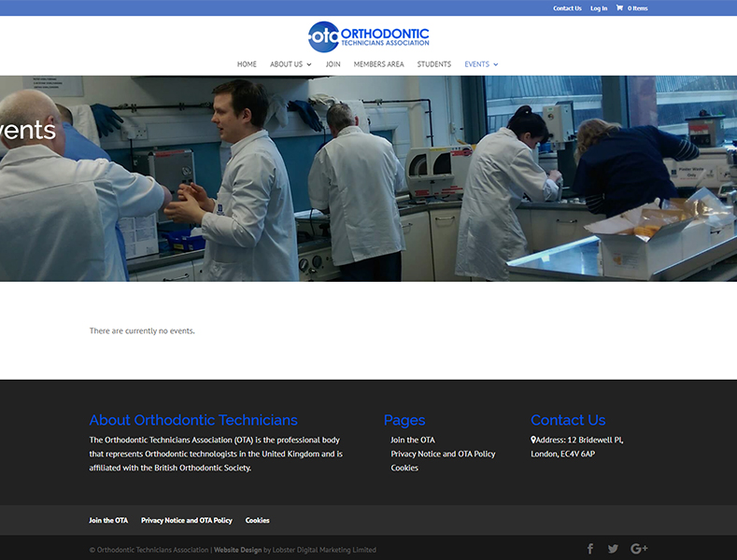737x560 pixels.
Task: Click the address map marker icon
Action: [x=533, y=440]
